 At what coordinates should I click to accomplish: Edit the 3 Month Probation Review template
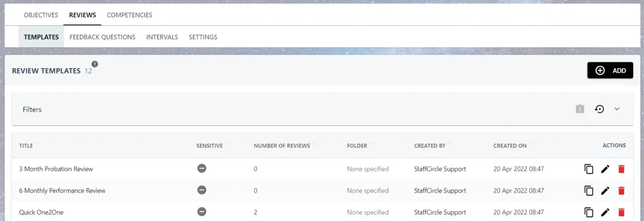(605, 169)
